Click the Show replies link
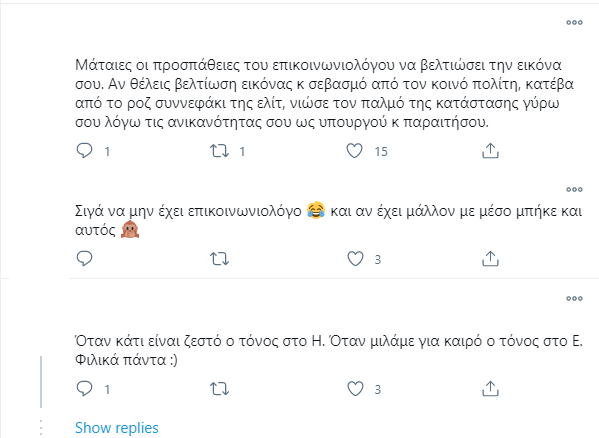599x438 pixels. click(117, 428)
